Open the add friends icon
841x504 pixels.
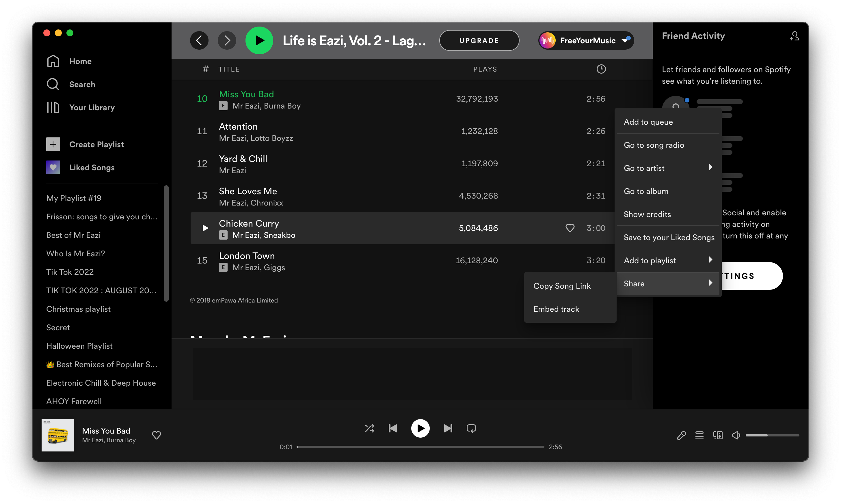(x=795, y=36)
